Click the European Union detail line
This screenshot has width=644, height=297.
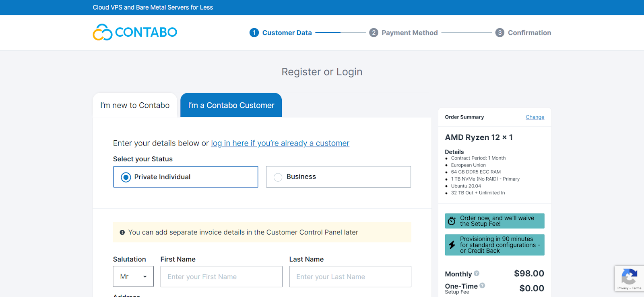[469, 165]
